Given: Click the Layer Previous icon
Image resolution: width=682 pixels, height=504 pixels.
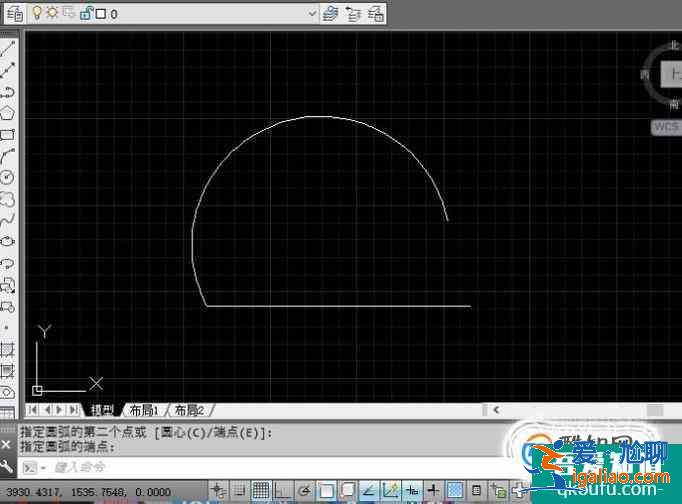Looking at the screenshot, I should pos(353,14).
